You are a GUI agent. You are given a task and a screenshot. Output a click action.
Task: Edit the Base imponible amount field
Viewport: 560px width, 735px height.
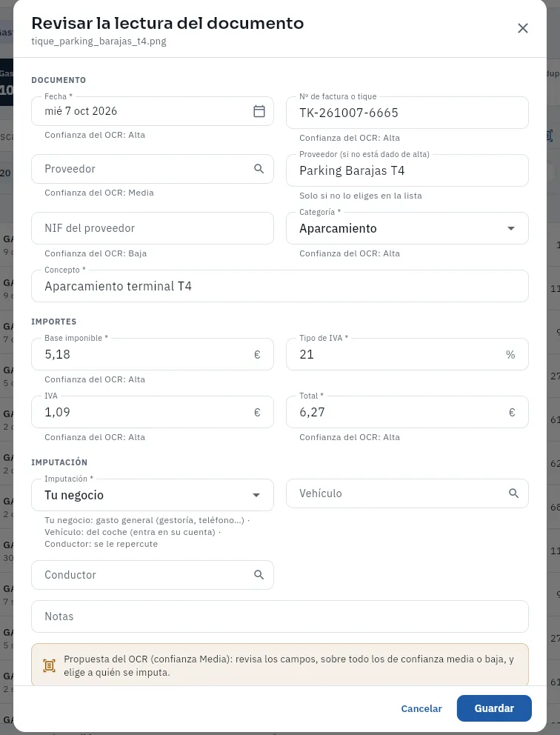coord(153,354)
